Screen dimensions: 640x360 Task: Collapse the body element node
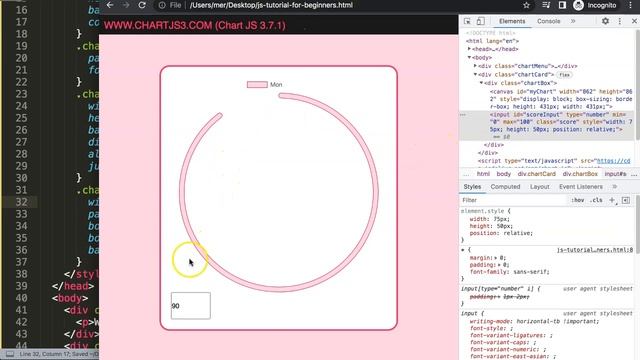coord(469,58)
